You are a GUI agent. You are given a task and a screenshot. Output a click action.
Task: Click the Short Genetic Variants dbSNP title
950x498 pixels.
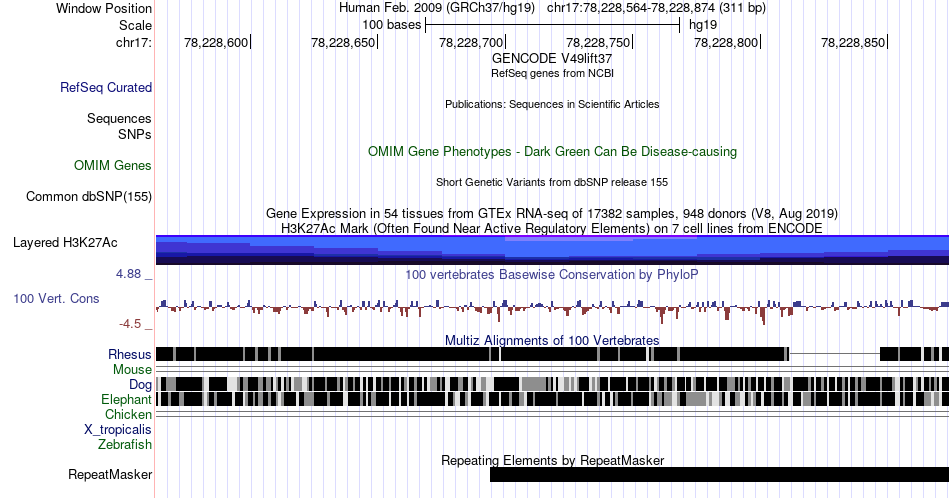tap(552, 182)
